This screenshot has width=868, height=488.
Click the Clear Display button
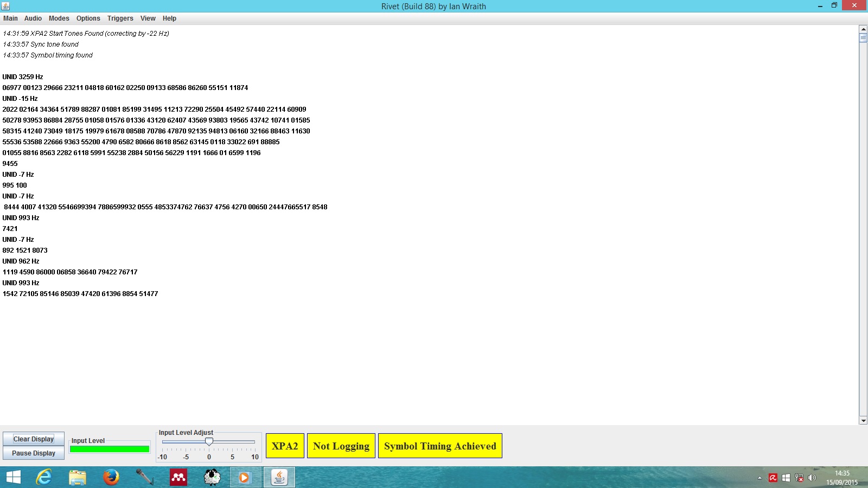34,439
